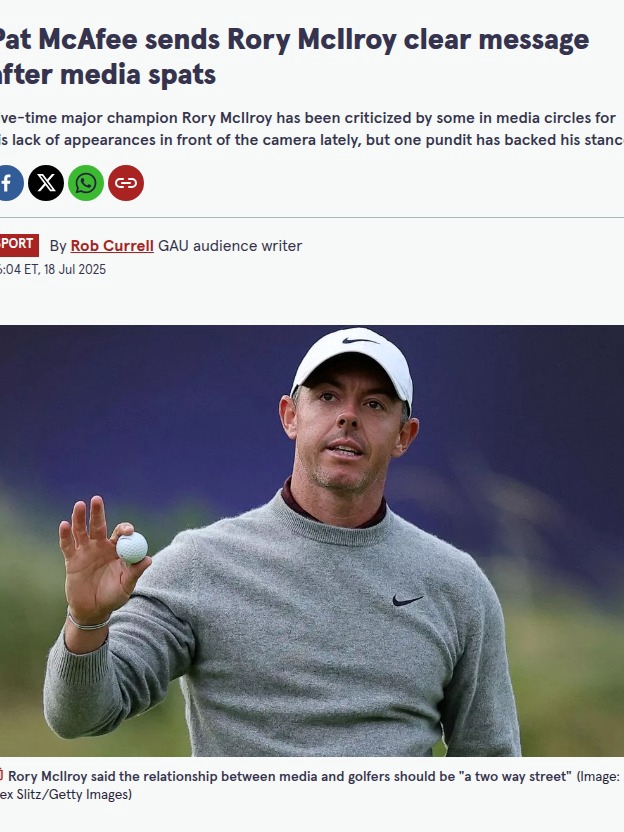Click the Nike swoosh on the grey sweater
The width and height of the screenshot is (624, 832).
click(x=407, y=600)
